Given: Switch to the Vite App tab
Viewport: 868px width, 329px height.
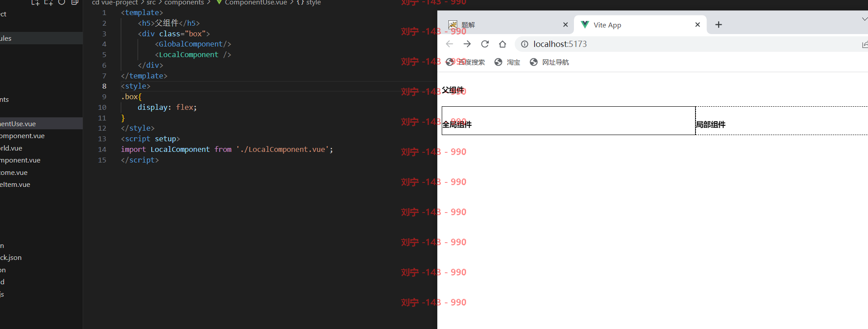Looking at the screenshot, I should pos(640,25).
